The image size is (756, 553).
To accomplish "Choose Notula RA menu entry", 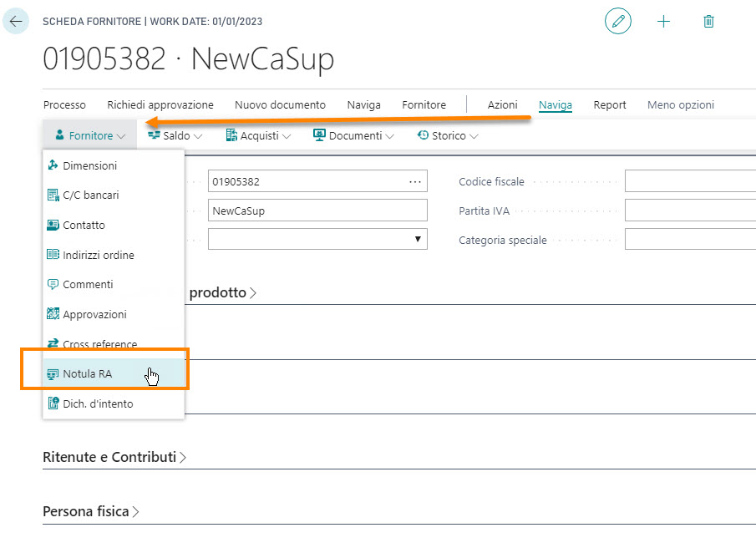I will pyautogui.click(x=87, y=374).
